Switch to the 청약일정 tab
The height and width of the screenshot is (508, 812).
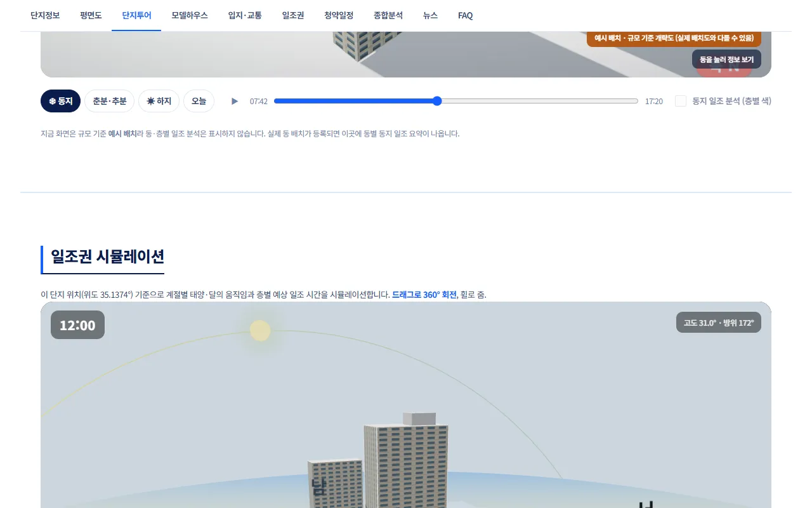tap(339, 15)
